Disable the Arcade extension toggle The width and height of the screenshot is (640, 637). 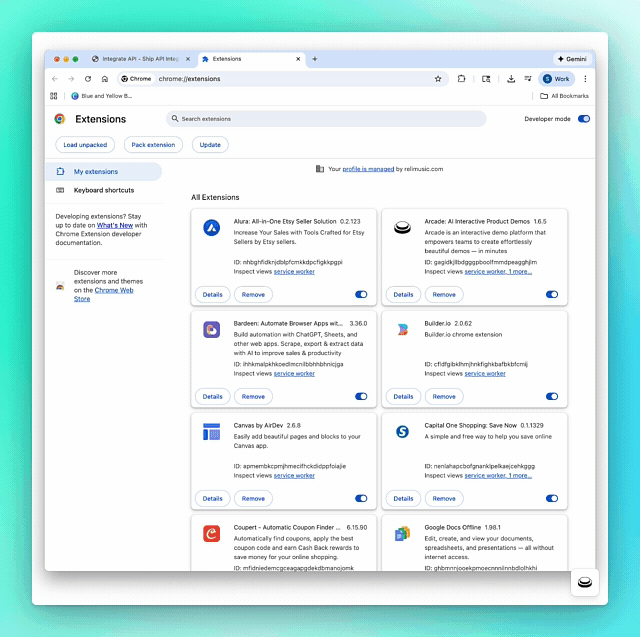pyautogui.click(x=552, y=294)
